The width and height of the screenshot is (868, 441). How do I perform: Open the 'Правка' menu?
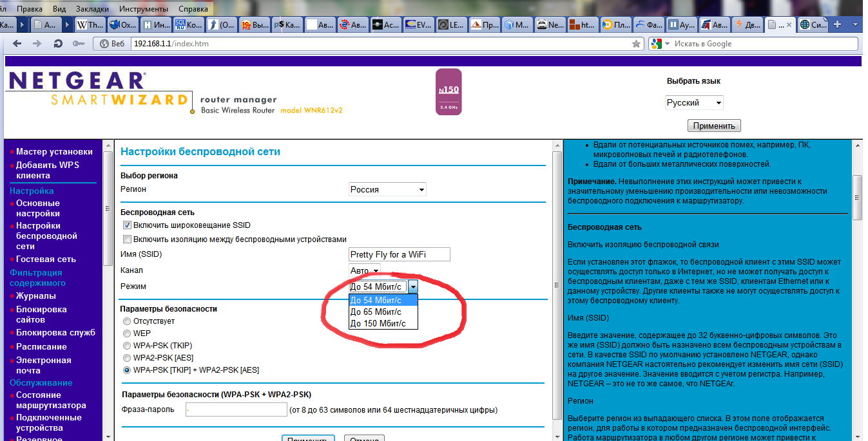30,9
